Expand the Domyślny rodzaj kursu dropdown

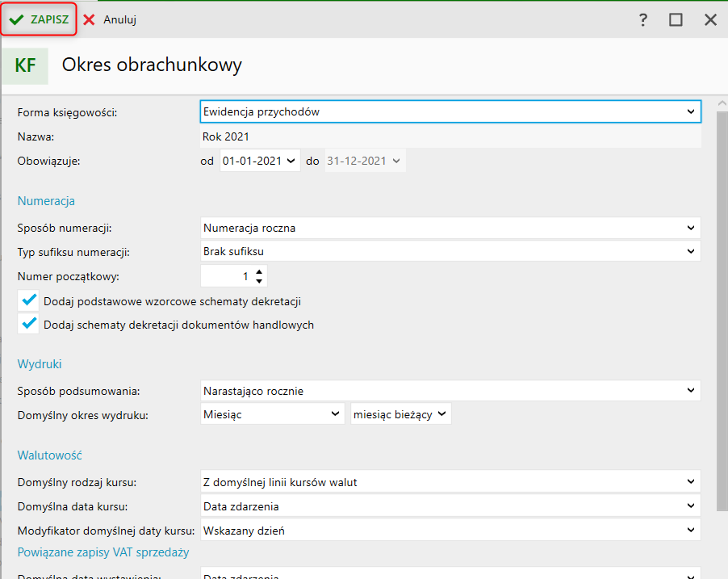click(450, 482)
